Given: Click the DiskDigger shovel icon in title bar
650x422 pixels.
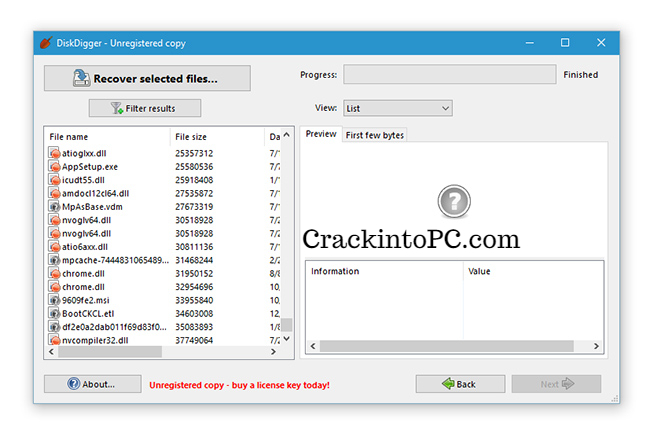Looking at the screenshot, I should pyautogui.click(x=46, y=43).
